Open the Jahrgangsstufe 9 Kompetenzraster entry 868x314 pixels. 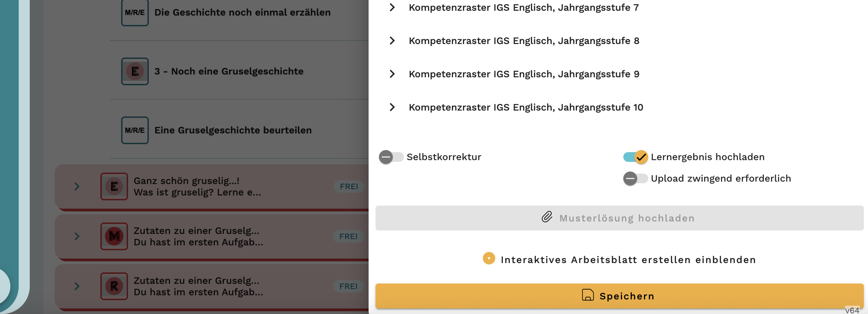(x=524, y=74)
